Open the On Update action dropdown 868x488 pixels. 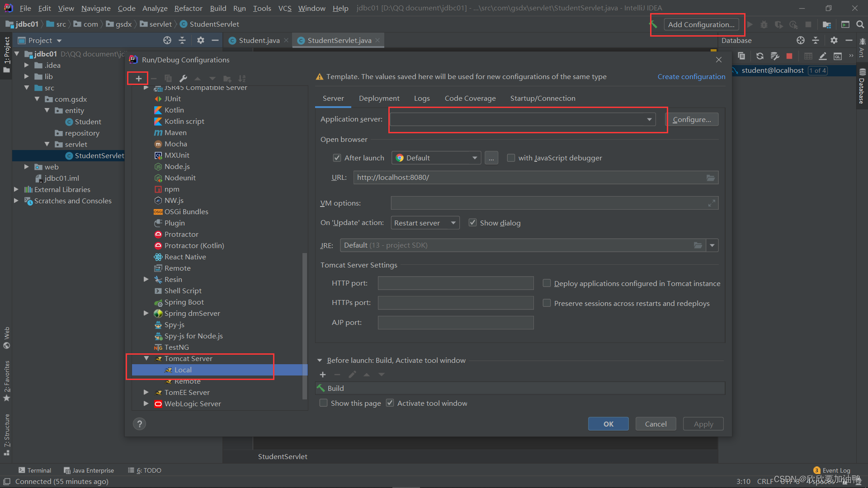(425, 223)
